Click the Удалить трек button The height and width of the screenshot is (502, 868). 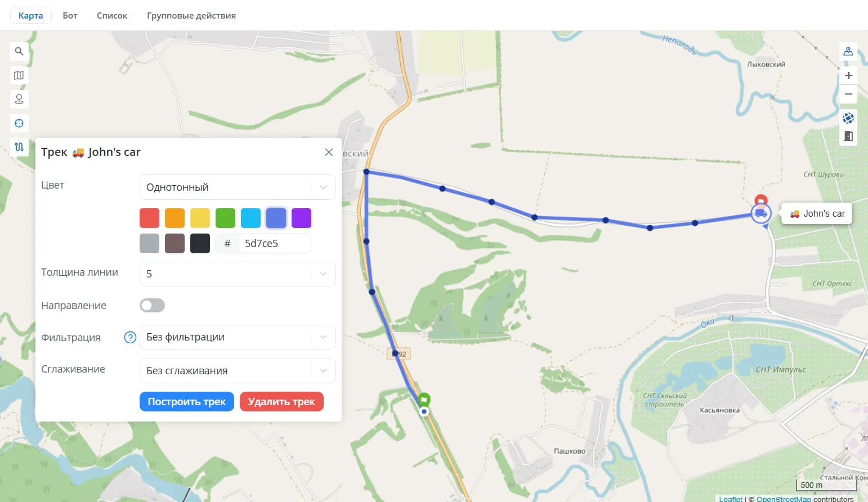pyautogui.click(x=281, y=401)
